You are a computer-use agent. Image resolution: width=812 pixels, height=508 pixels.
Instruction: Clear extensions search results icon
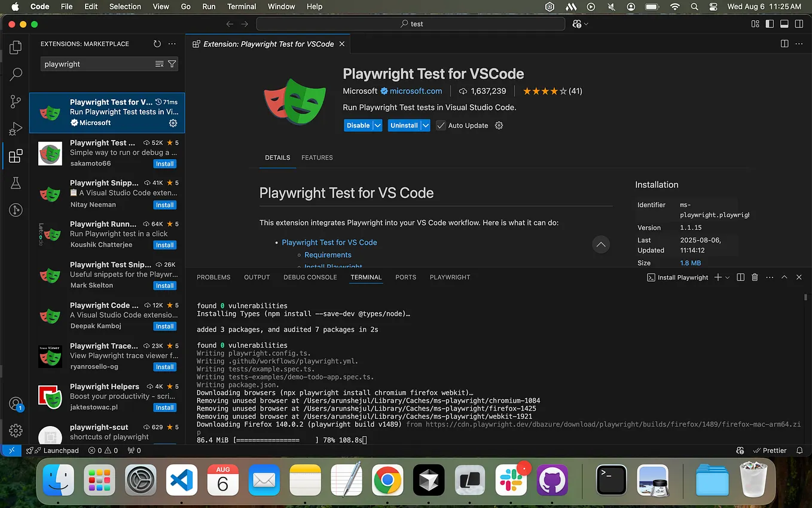pyautogui.click(x=159, y=64)
